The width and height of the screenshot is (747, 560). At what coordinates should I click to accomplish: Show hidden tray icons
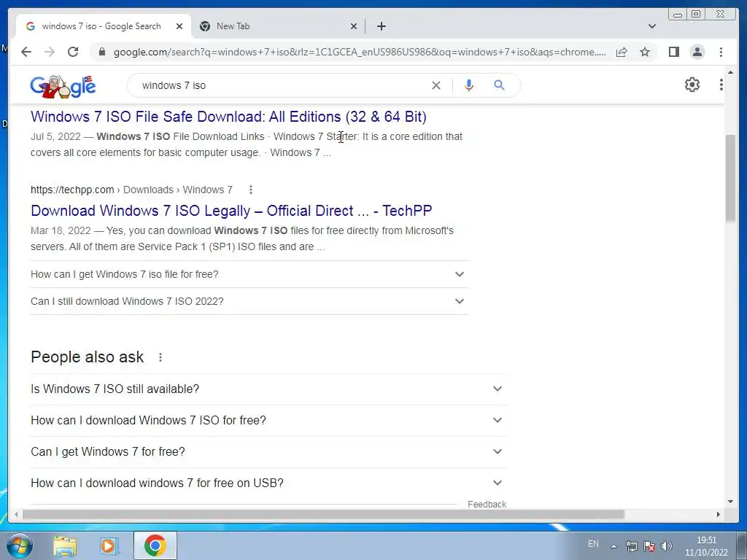tap(614, 546)
